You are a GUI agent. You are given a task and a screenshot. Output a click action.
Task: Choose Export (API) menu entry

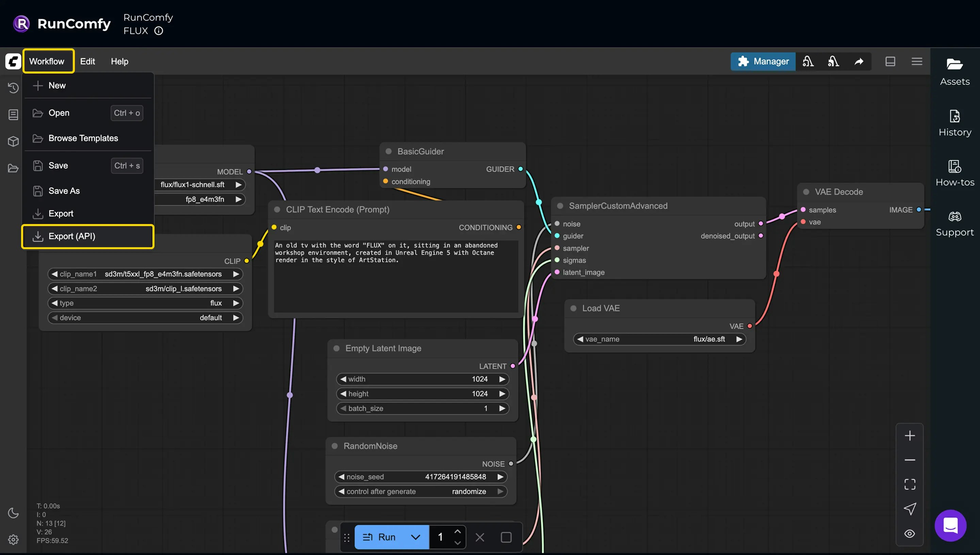(x=88, y=236)
